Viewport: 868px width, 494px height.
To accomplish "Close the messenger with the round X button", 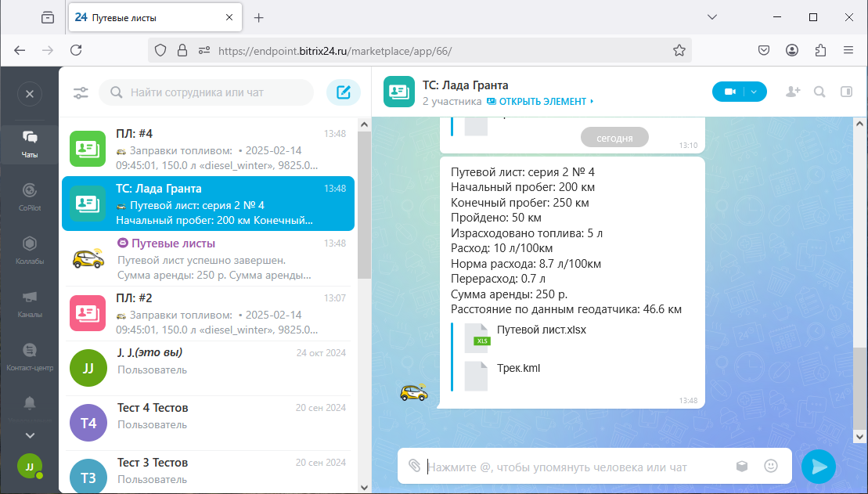I will [x=30, y=94].
